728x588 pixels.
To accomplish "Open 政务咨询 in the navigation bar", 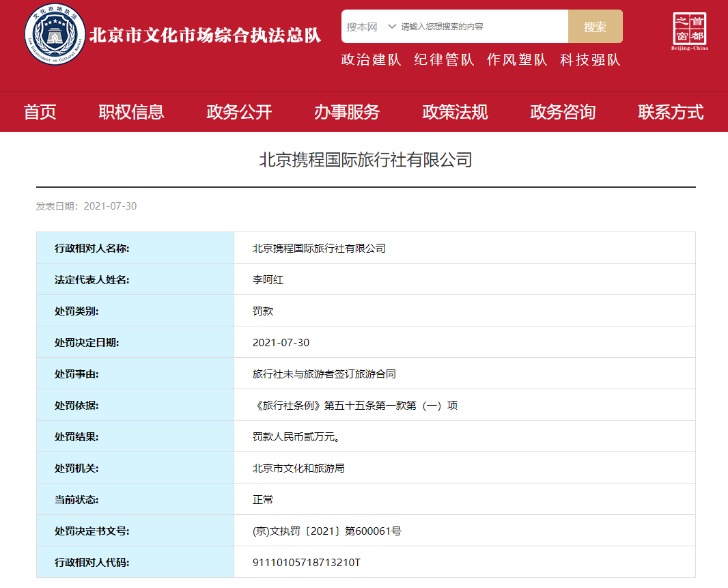I will 563,112.
